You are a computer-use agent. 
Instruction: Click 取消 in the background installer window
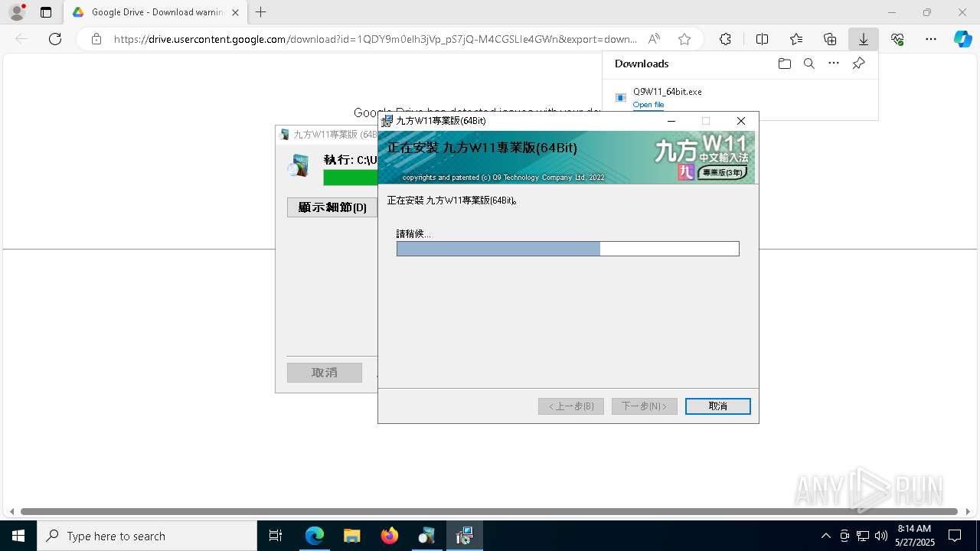pos(325,373)
